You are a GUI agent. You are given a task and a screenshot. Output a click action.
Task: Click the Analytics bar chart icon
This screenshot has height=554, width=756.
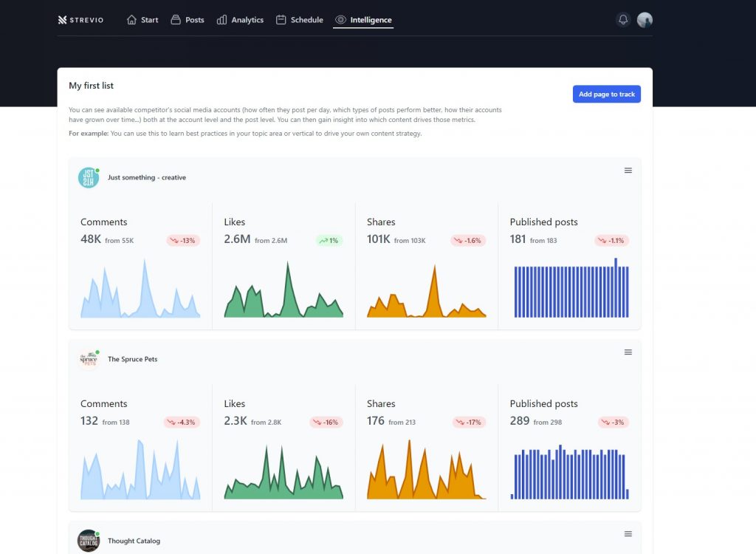point(221,20)
